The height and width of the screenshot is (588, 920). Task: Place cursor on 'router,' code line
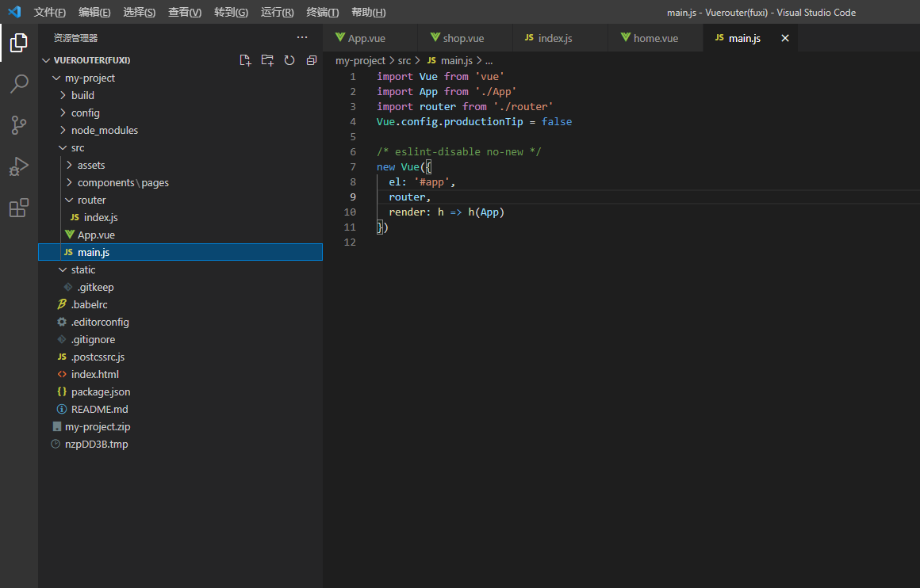[x=409, y=197]
